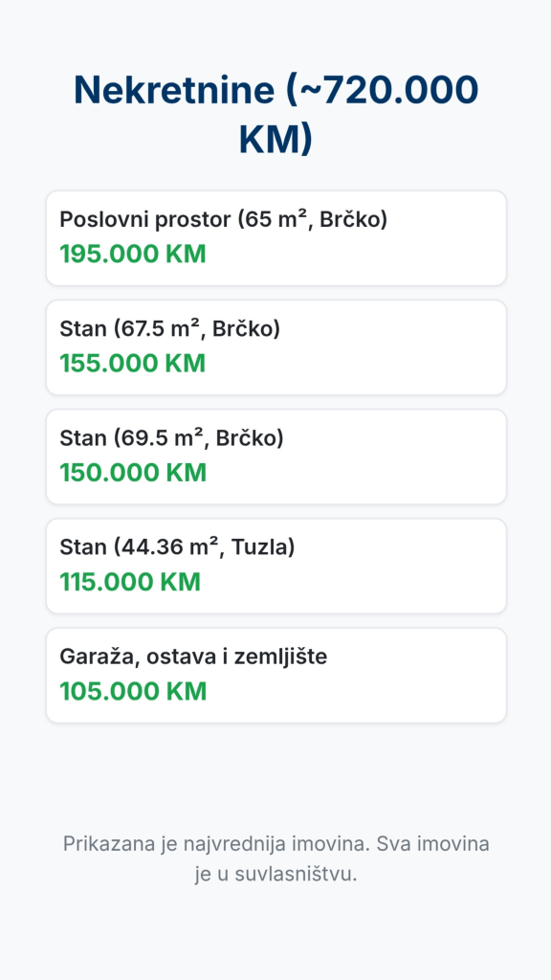
Task: Open the Stan (69.5 m², Brčko) card
Action: [x=275, y=457]
